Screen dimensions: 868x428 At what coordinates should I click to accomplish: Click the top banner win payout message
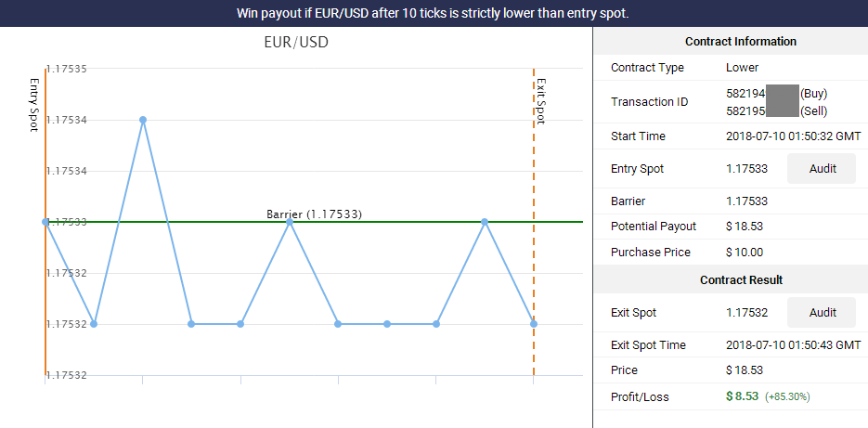pyautogui.click(x=433, y=13)
